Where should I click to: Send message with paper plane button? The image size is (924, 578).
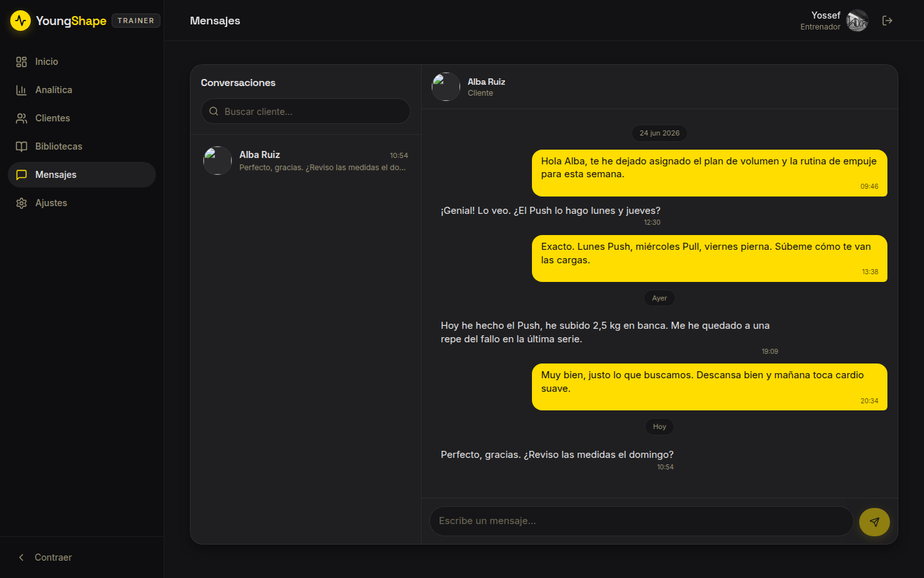pyautogui.click(x=875, y=522)
